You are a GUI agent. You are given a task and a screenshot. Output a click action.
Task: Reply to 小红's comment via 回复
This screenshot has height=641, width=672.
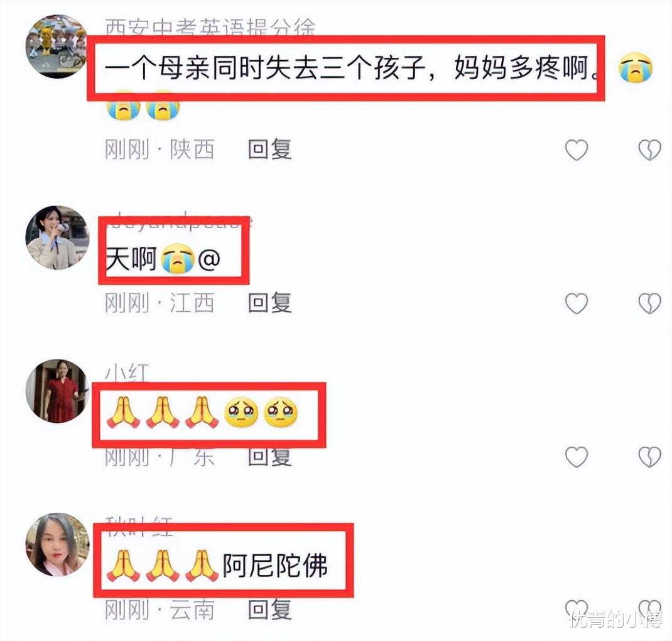(x=270, y=457)
